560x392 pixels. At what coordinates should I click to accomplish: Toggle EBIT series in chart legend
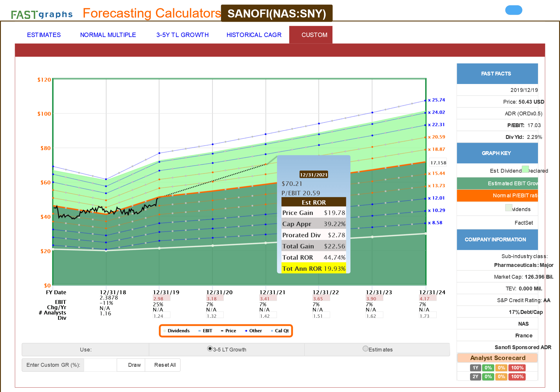click(205, 331)
